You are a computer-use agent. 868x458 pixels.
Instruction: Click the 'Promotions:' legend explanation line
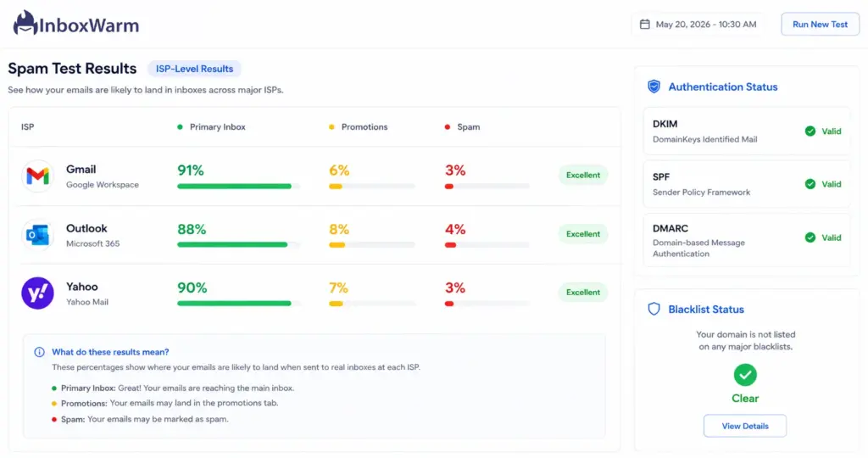170,403
